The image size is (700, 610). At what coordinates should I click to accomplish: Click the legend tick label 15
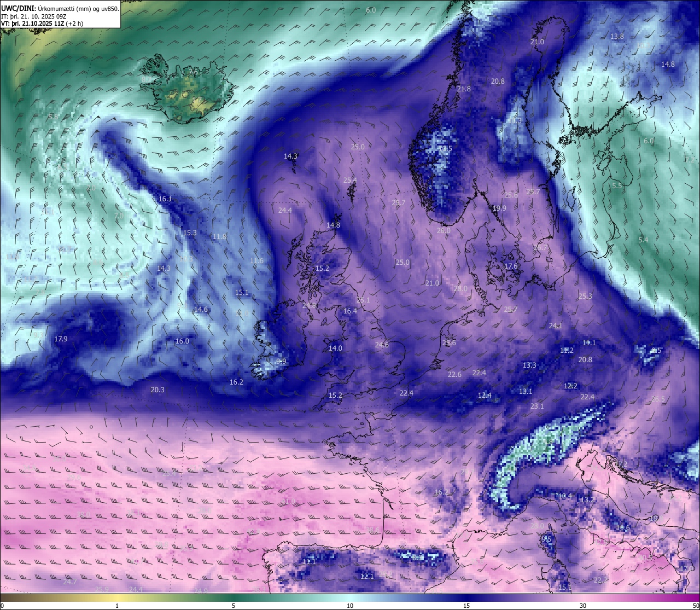tap(466, 606)
